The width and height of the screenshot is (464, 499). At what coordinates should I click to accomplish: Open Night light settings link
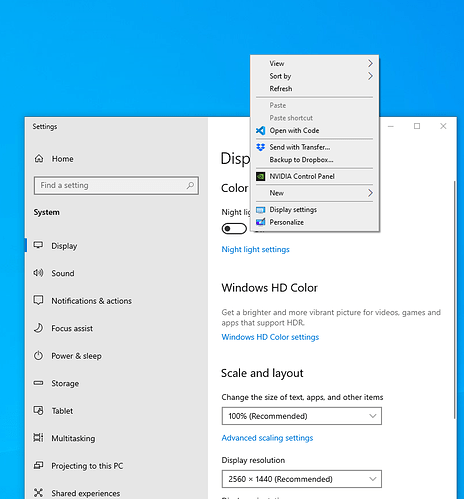tap(256, 249)
